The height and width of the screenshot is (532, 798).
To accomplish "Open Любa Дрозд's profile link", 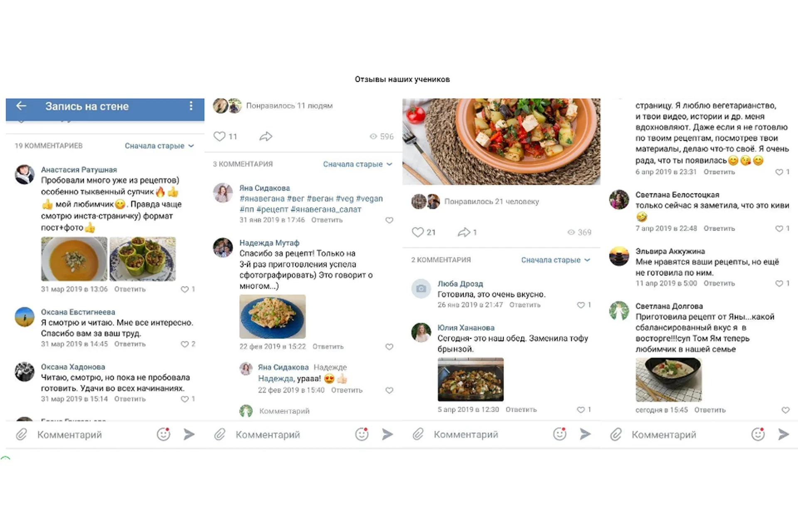I will pos(460,283).
